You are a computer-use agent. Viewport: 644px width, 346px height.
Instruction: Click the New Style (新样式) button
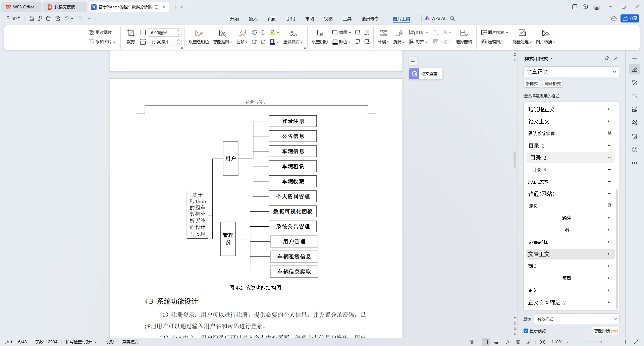pyautogui.click(x=531, y=84)
